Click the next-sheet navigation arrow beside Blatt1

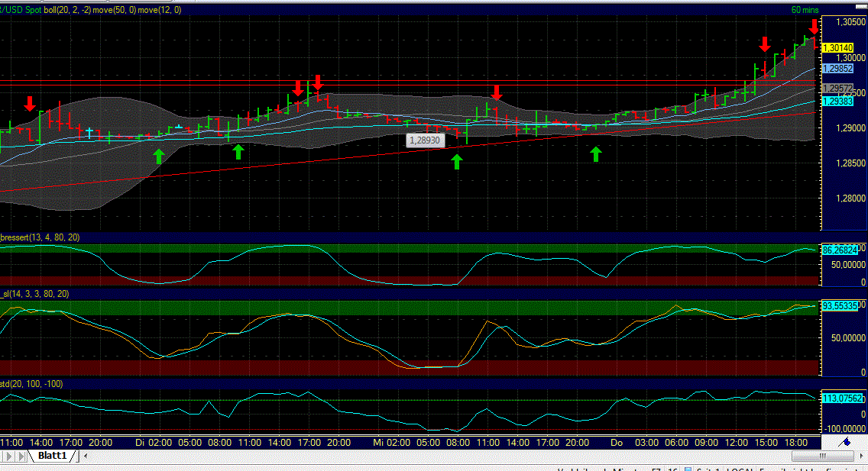[x=21, y=456]
